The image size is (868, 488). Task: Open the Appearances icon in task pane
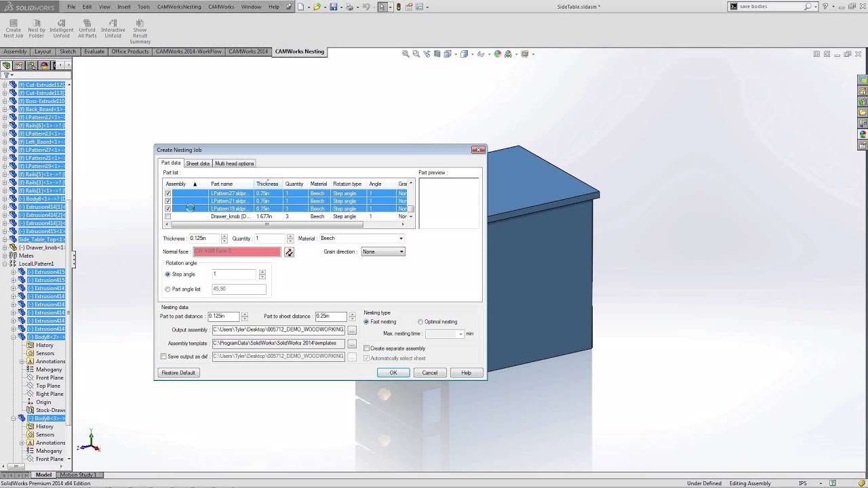(x=863, y=134)
